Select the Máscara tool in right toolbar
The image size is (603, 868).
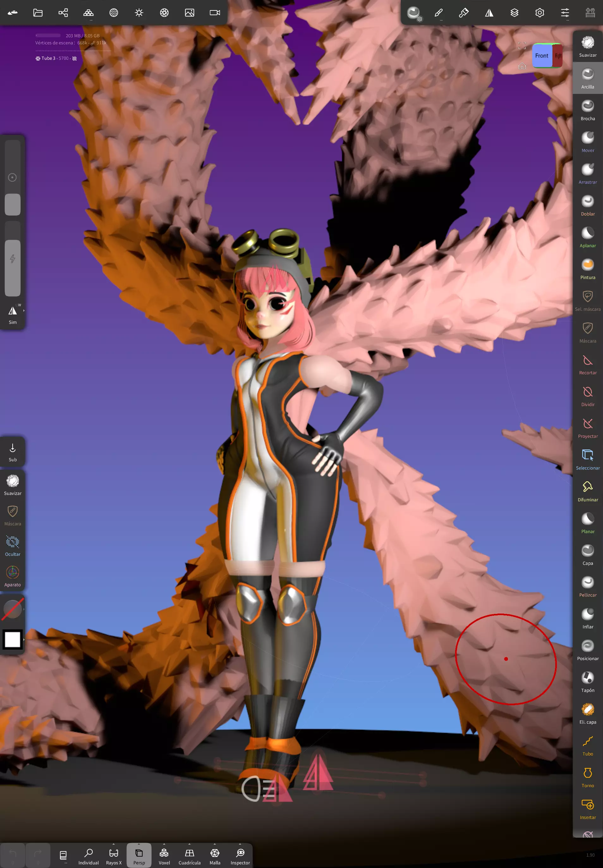[x=588, y=332]
